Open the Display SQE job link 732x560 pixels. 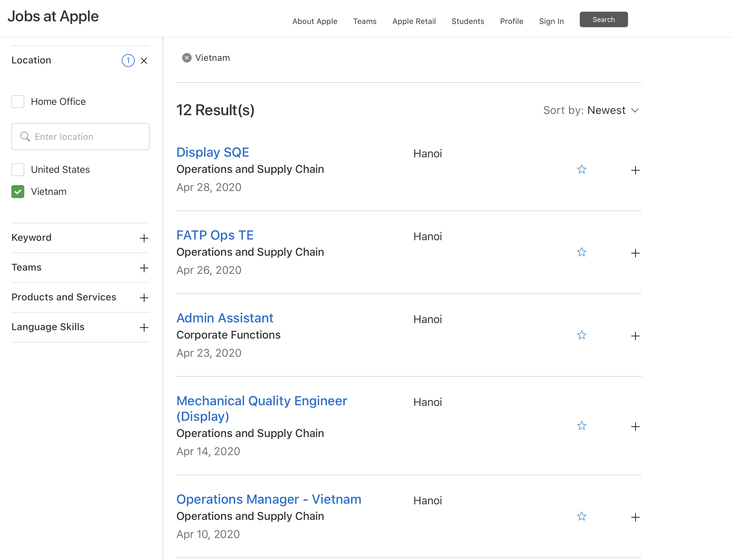tap(213, 152)
